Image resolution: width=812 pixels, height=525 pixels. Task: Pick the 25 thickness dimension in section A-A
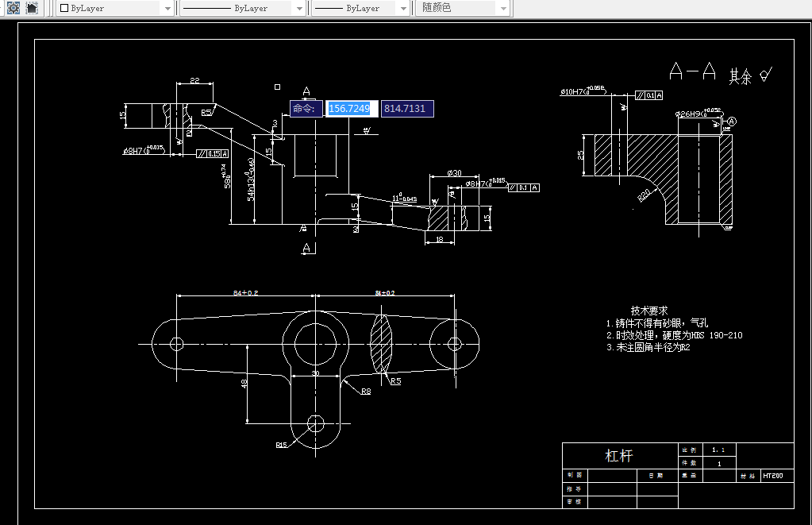coord(580,155)
